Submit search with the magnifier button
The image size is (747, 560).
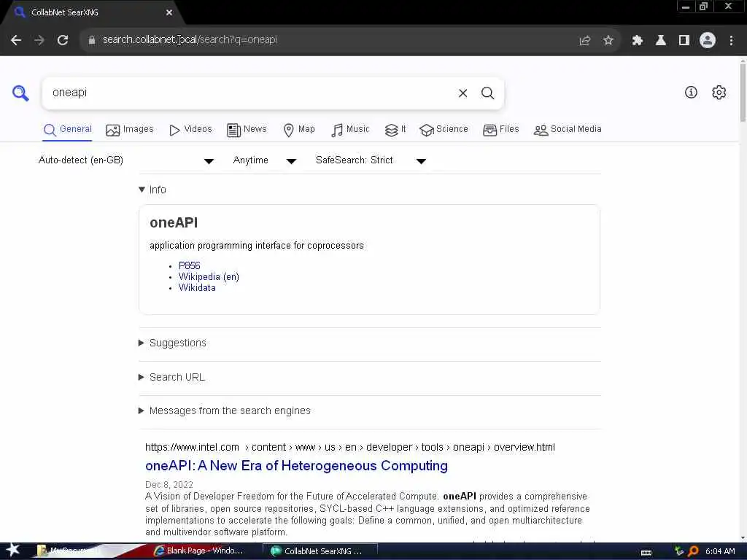[x=487, y=93]
